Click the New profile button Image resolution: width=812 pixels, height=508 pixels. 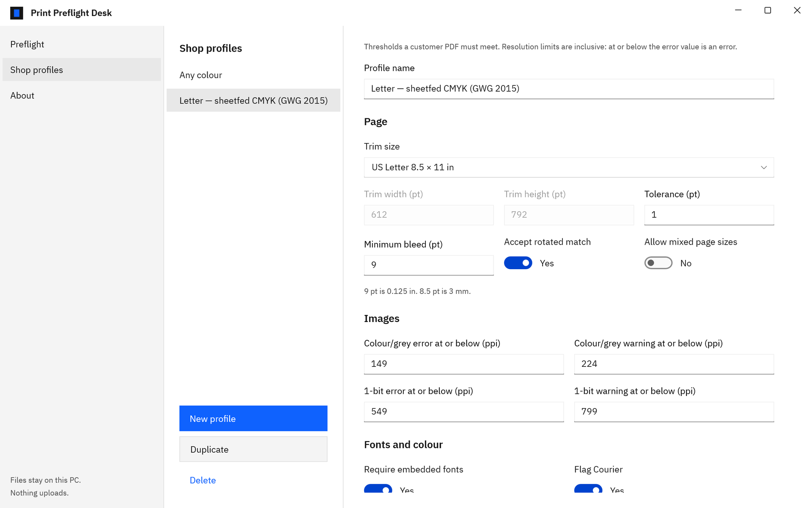(x=253, y=418)
